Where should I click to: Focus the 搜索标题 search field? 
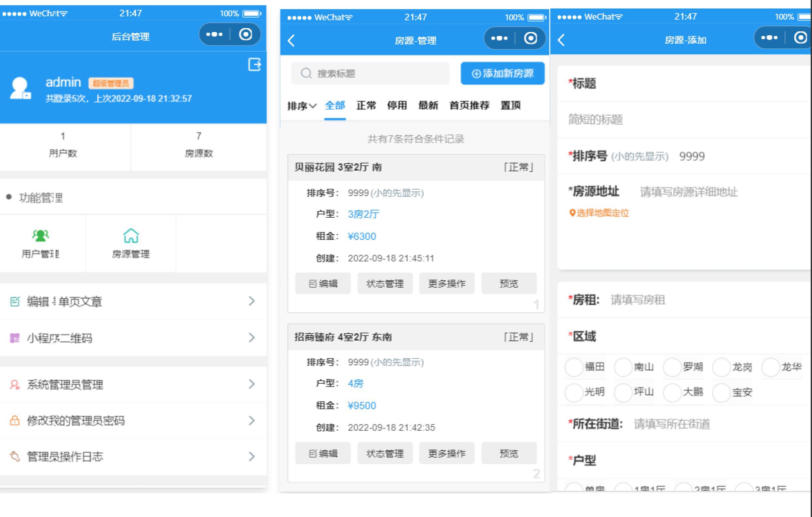tap(370, 73)
